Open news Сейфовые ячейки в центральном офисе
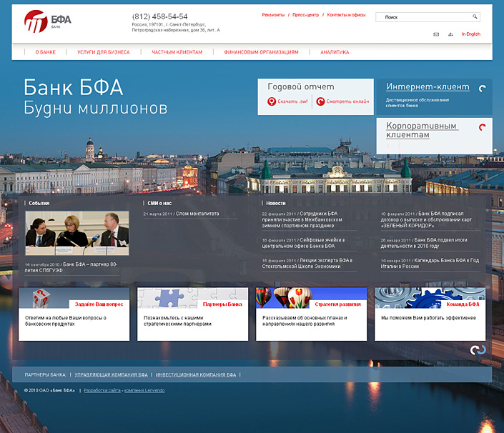504x433 pixels. point(303,243)
